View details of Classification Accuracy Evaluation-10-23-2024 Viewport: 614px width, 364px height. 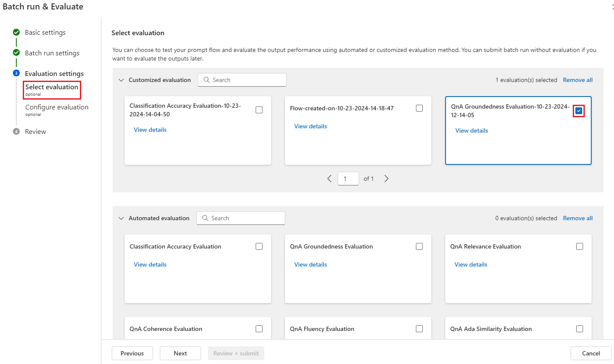150,130
